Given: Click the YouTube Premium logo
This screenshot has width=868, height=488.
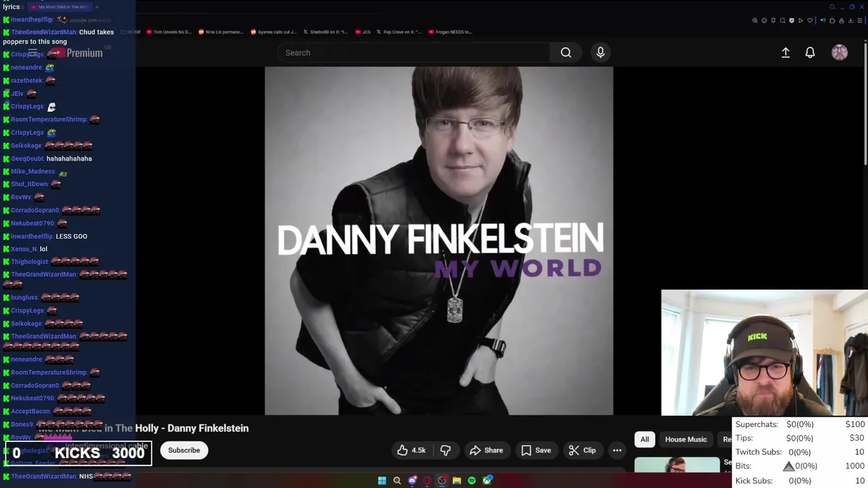Looking at the screenshot, I should click(x=76, y=53).
